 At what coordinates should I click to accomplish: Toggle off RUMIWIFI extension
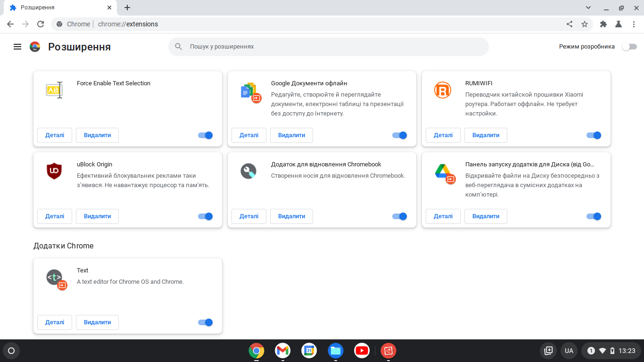click(x=594, y=135)
